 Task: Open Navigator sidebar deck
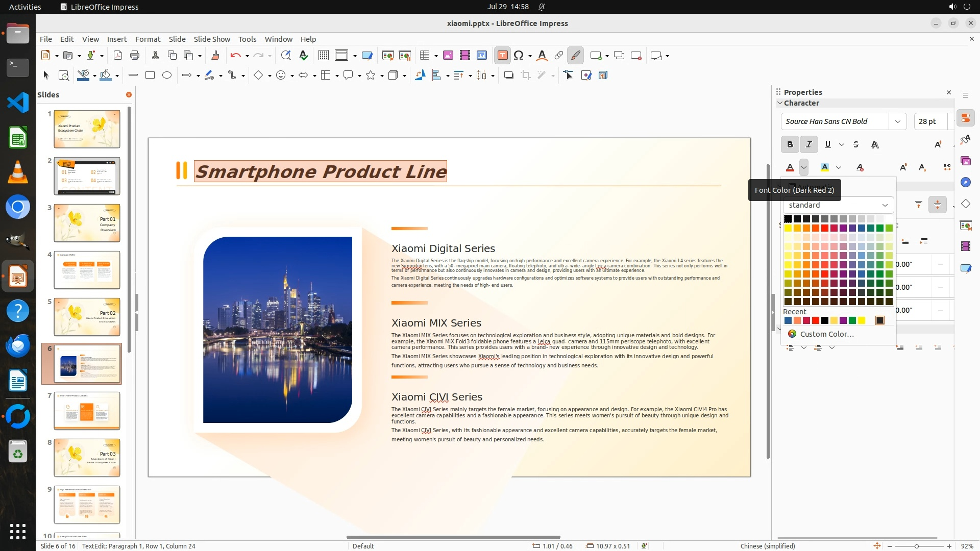click(x=965, y=183)
